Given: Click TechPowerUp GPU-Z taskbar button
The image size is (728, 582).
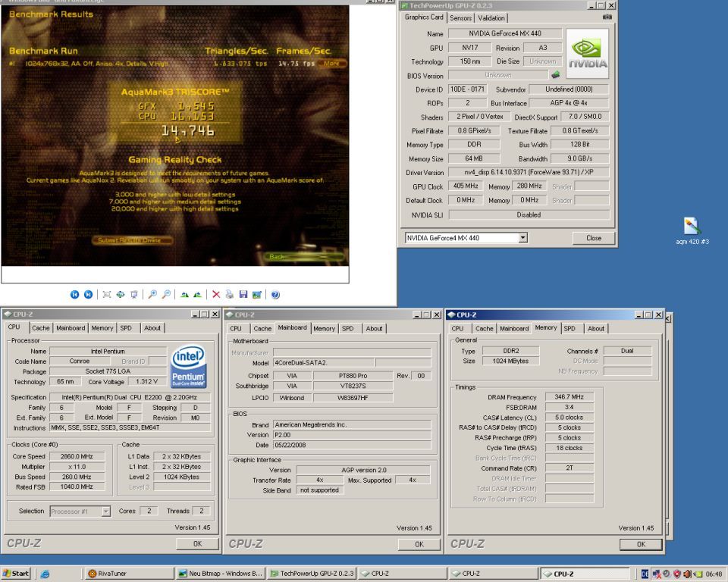Looking at the screenshot, I should coord(312,574).
